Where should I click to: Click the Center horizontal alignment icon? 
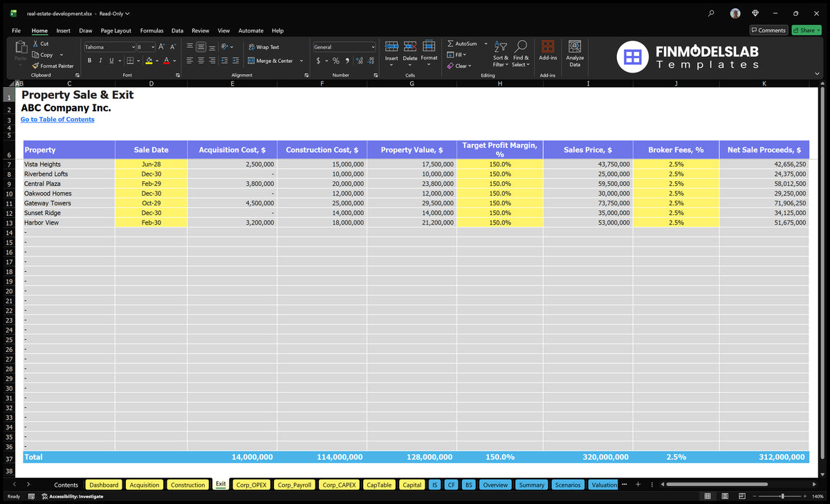click(x=201, y=61)
